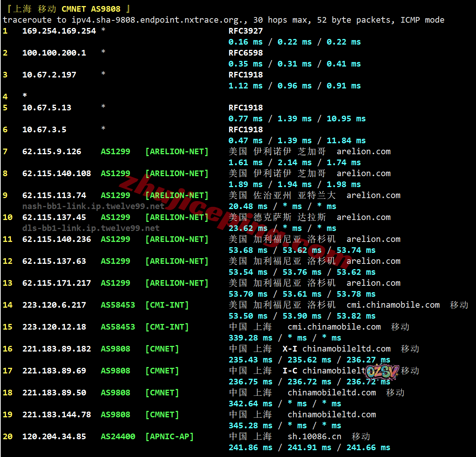Click cmi.chinamobile.com on the hop 14 row
This screenshot has height=457, width=476.
tap(393, 305)
